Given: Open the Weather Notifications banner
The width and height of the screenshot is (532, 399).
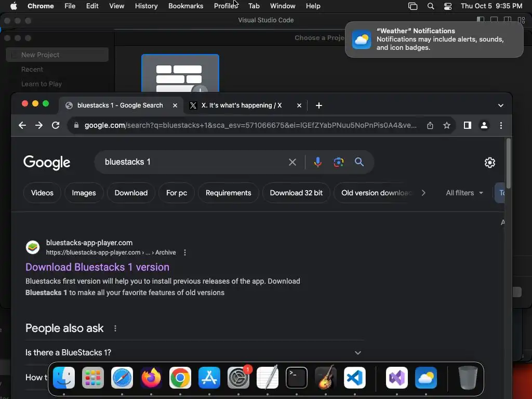Looking at the screenshot, I should (434, 39).
